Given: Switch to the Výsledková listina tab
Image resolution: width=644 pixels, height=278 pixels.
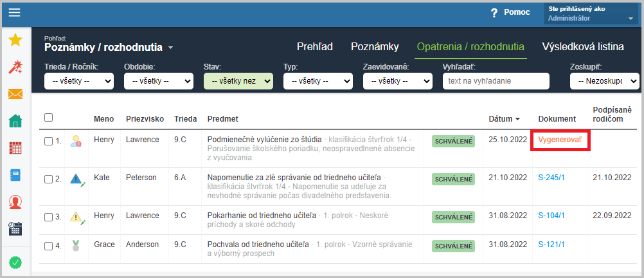Looking at the screenshot, I should pyautogui.click(x=583, y=47).
